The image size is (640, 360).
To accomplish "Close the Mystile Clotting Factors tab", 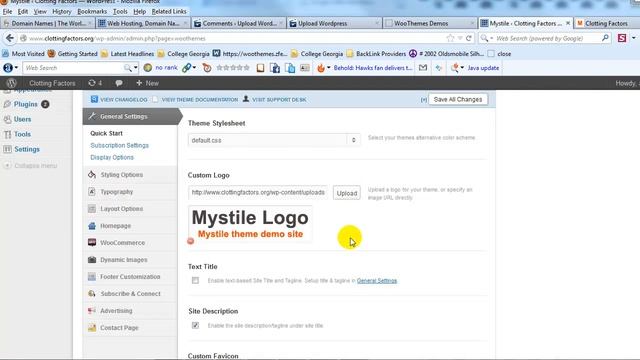I will pyautogui.click(x=568, y=23).
